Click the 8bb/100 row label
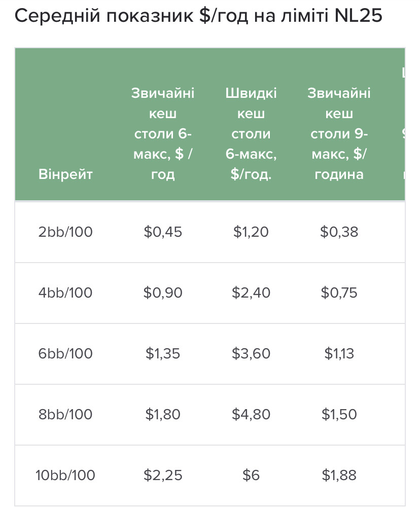The height and width of the screenshot is (510, 420). click(65, 414)
